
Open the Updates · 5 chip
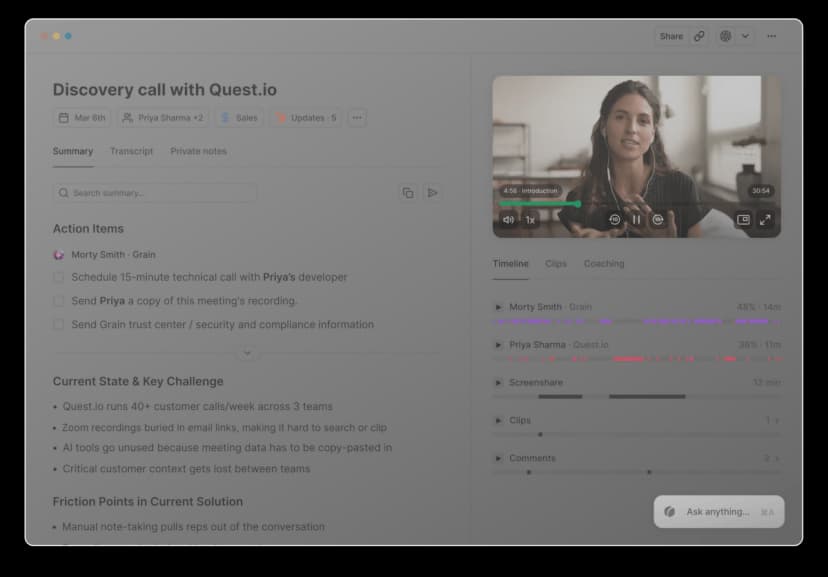pyautogui.click(x=306, y=118)
